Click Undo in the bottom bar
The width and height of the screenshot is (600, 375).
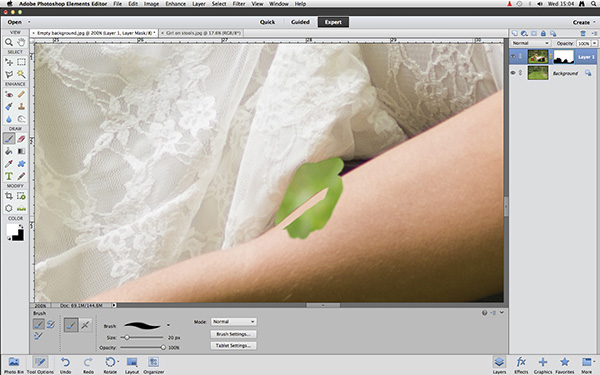(65, 365)
